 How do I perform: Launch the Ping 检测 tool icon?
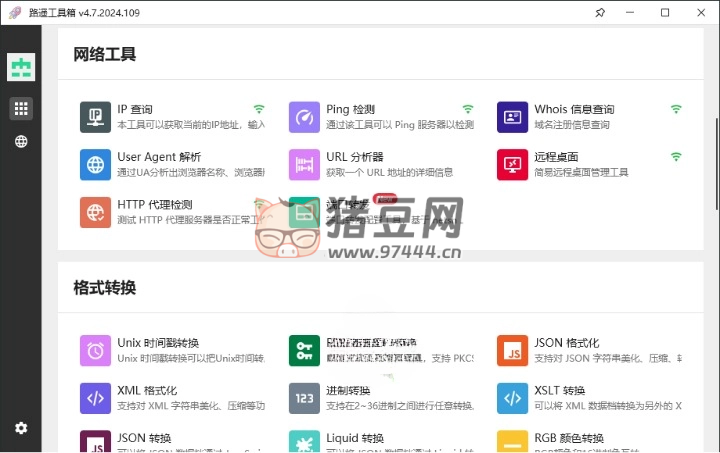(304, 117)
